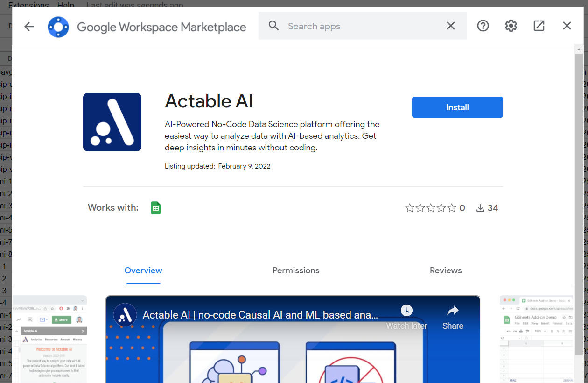Click the five-star rating icons
The image size is (588, 383).
click(431, 208)
